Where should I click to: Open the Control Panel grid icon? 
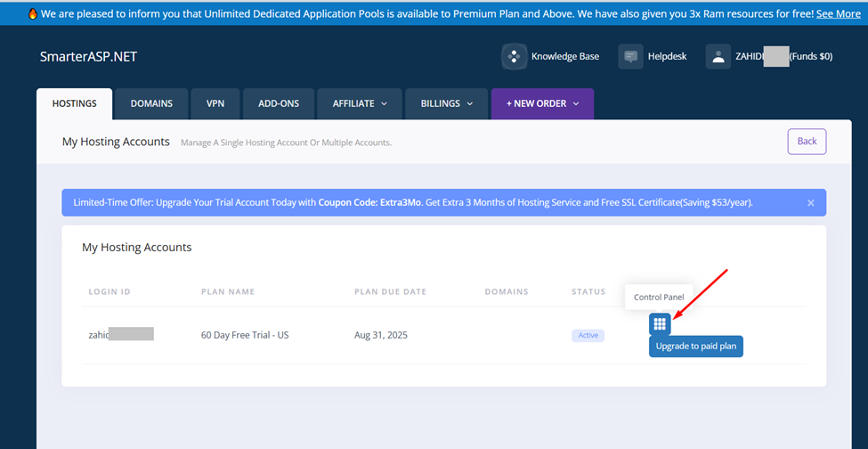coord(660,324)
